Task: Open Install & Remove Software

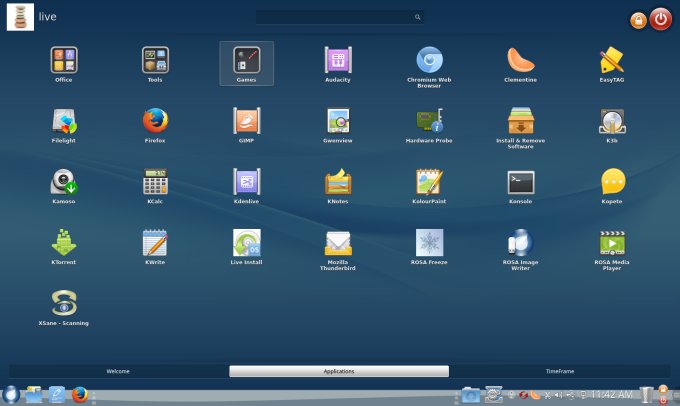Action: click(520, 128)
